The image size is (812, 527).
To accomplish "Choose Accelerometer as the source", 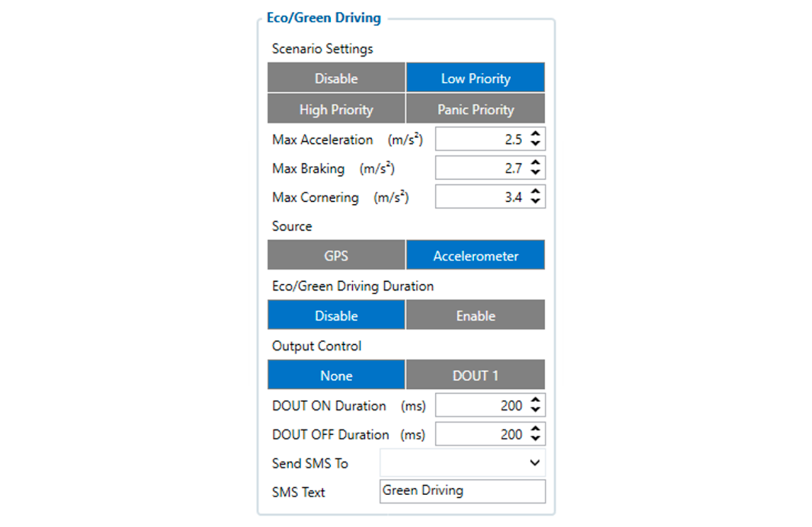I will coord(475,255).
